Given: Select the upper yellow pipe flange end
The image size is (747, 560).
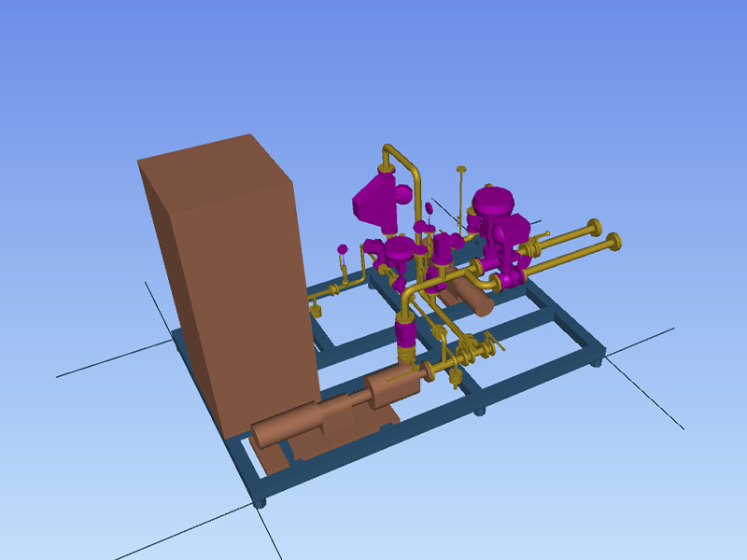Looking at the screenshot, I should (x=592, y=230).
